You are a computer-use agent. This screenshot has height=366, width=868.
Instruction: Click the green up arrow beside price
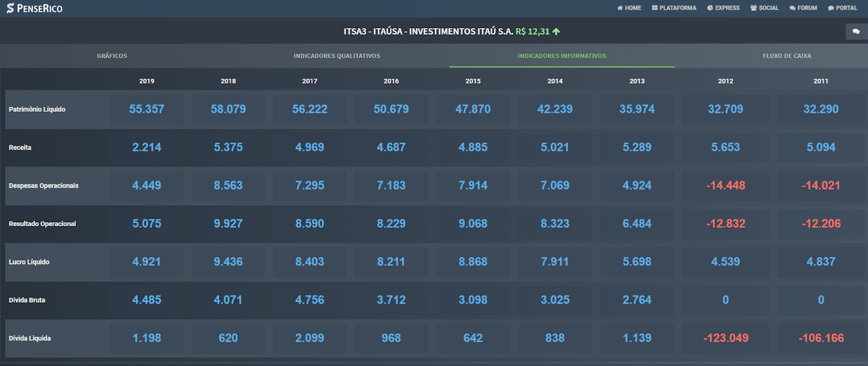[556, 31]
